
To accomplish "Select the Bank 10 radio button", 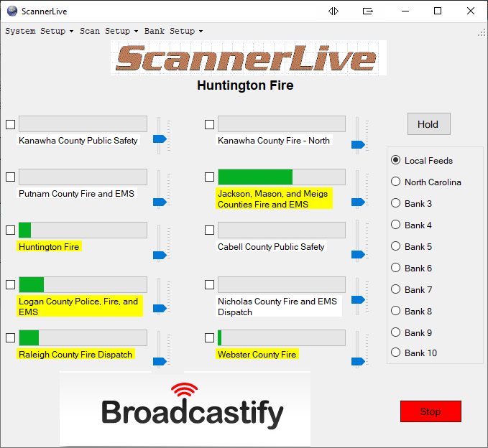I will pyautogui.click(x=395, y=353).
